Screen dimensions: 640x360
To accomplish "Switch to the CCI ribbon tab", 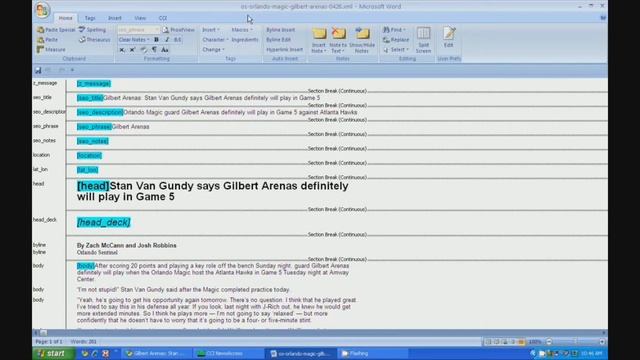I will pos(163,18).
